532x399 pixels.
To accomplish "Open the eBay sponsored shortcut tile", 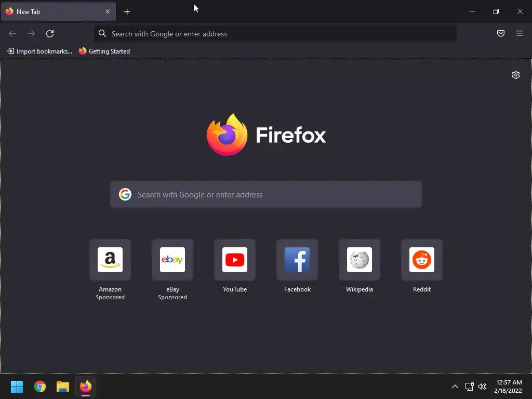I will 172,260.
